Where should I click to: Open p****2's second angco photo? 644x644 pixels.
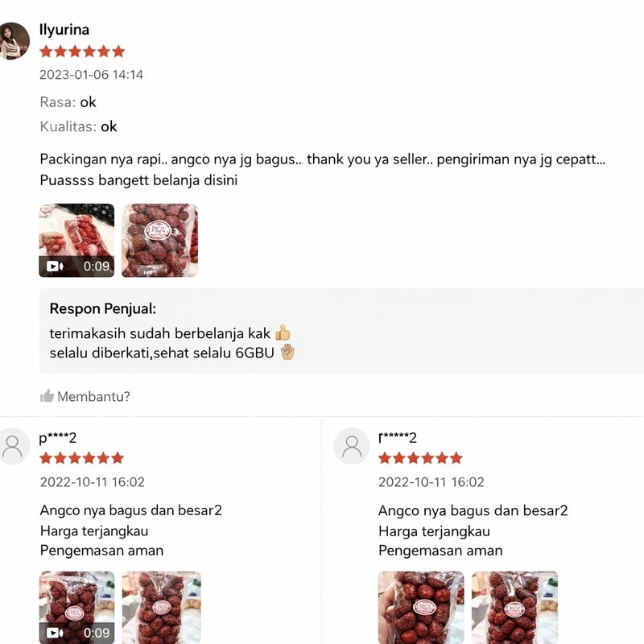coord(162,608)
